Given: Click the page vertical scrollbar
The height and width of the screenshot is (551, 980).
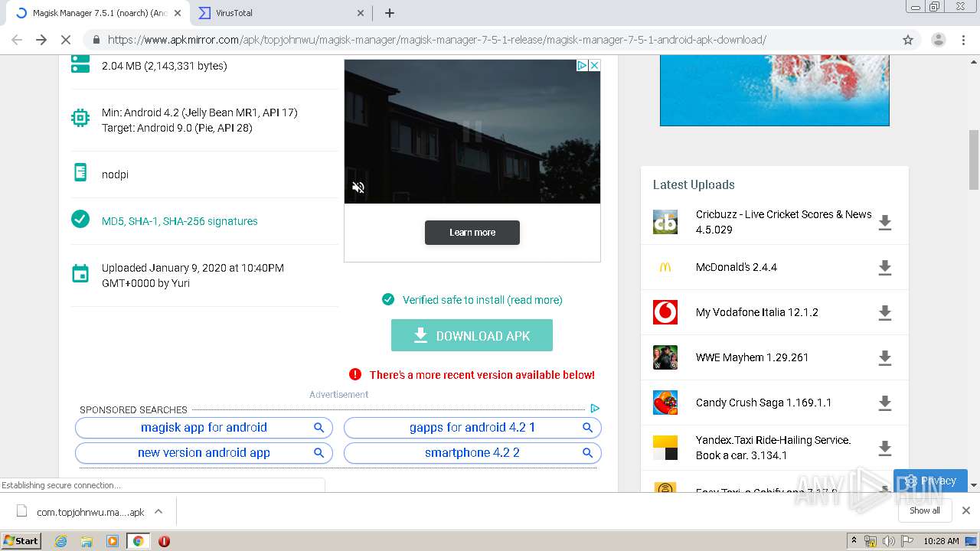Looking at the screenshot, I should pyautogui.click(x=974, y=159).
